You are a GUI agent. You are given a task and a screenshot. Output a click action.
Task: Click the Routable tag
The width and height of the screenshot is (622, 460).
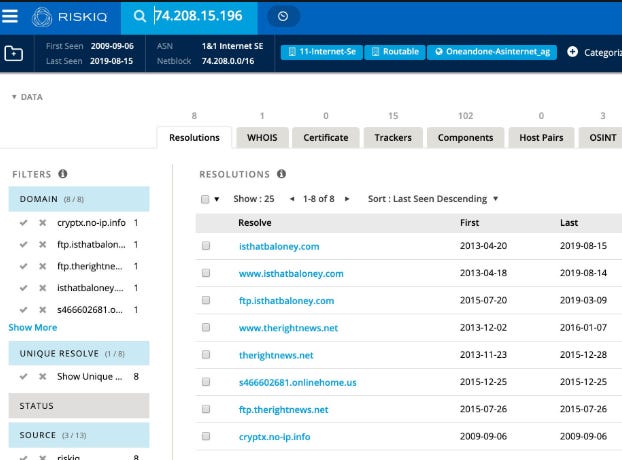(395, 52)
